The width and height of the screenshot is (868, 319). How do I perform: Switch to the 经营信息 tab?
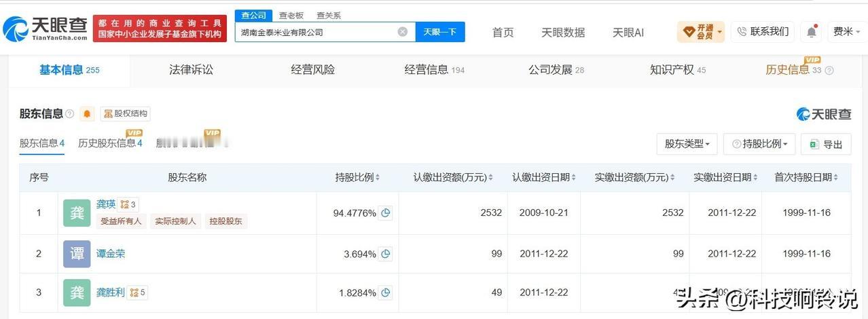(x=435, y=70)
